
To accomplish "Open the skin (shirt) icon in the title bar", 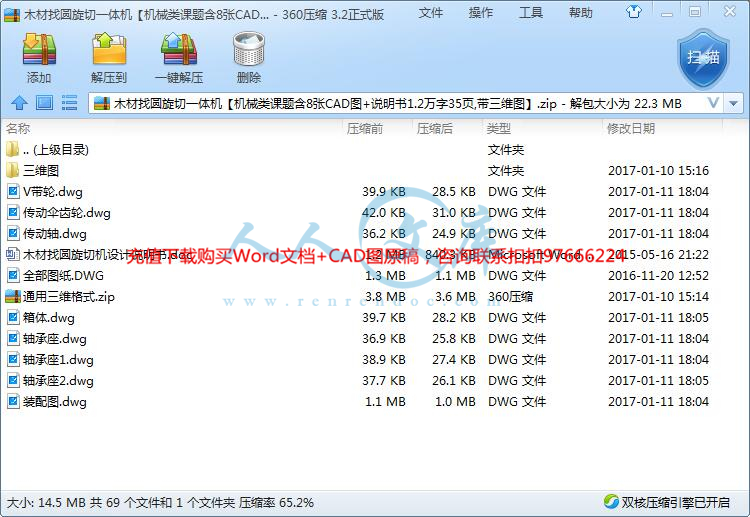I will point(634,11).
